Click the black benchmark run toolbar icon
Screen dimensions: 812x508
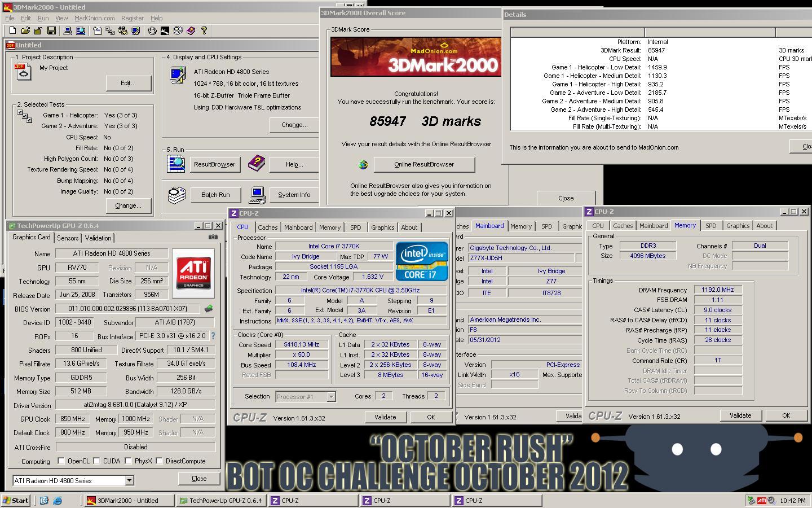[x=165, y=30]
